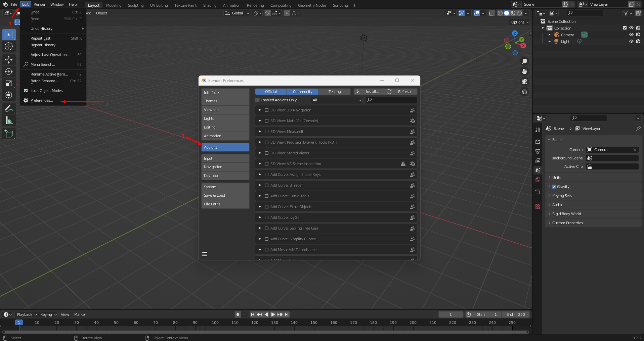
Task: Open the Render properties tab icon
Action: (538, 142)
